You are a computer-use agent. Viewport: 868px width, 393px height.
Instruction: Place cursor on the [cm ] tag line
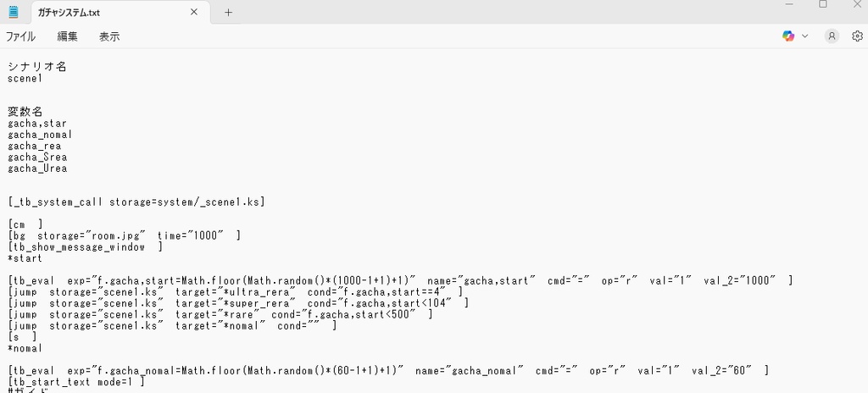click(x=25, y=224)
